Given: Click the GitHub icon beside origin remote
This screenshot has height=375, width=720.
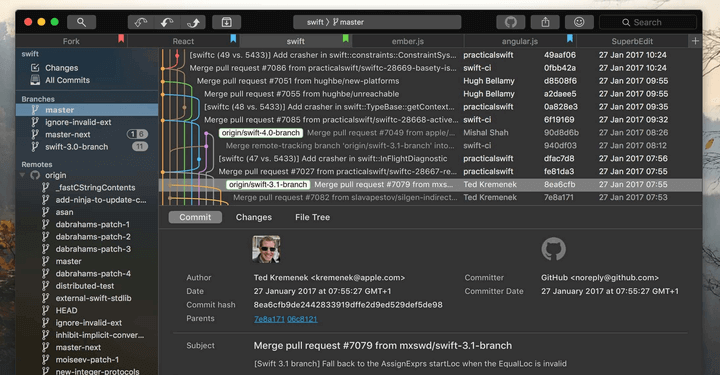Looking at the screenshot, I should click(35, 175).
